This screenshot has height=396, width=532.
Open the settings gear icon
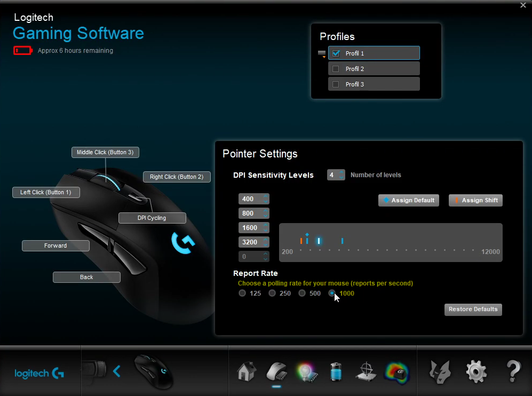tap(477, 372)
